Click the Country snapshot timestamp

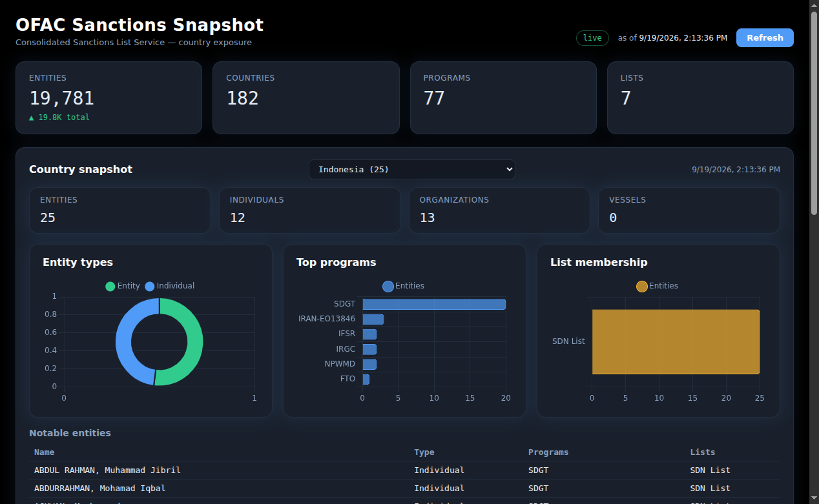point(736,170)
